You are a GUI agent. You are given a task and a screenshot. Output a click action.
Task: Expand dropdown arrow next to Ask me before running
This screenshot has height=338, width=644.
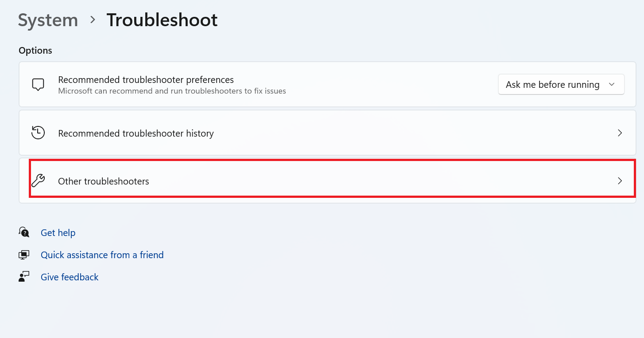(x=612, y=84)
